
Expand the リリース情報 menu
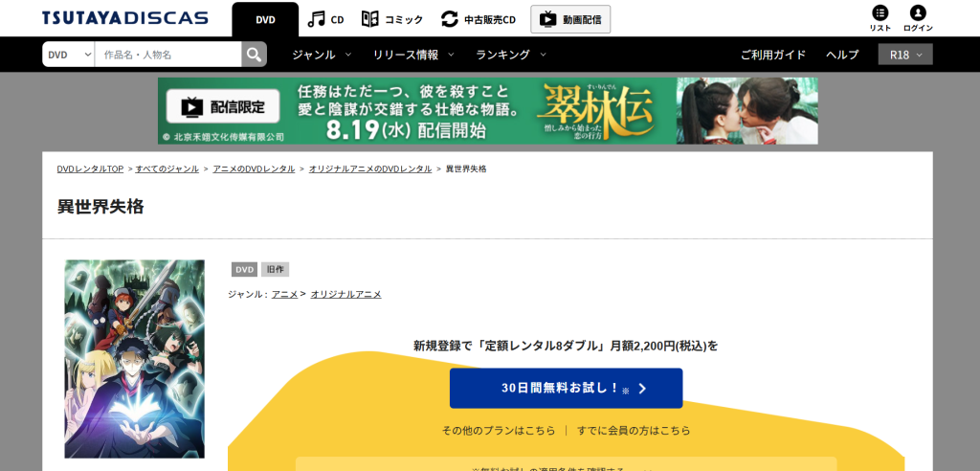413,55
